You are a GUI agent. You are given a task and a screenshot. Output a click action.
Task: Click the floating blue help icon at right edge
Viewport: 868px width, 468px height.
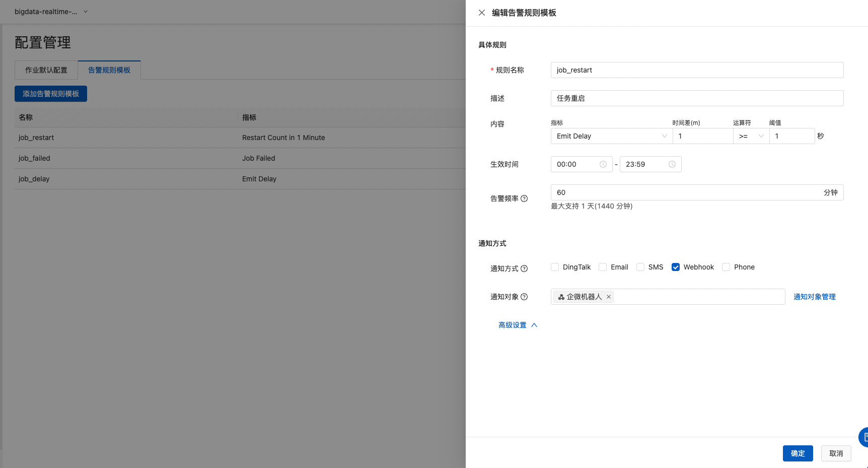pyautogui.click(x=863, y=437)
